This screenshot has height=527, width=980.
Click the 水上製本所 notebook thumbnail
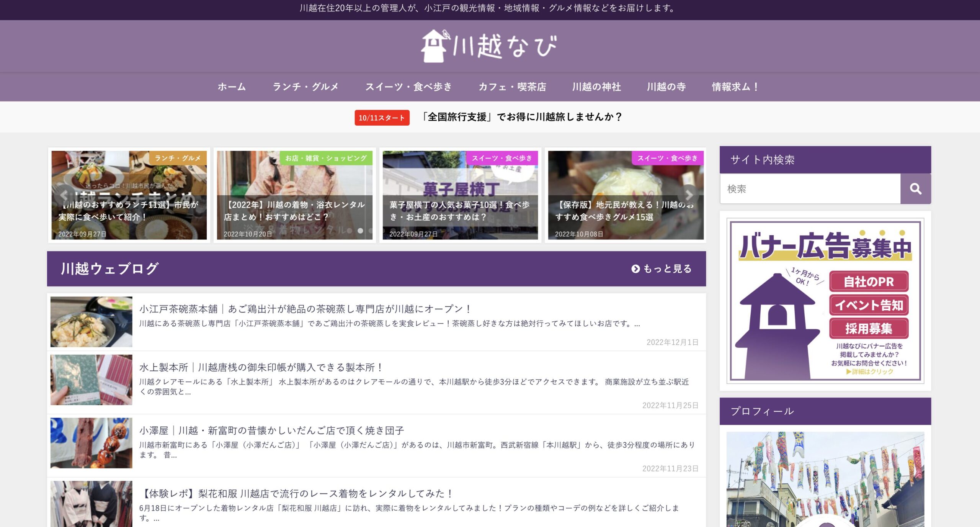(x=91, y=380)
